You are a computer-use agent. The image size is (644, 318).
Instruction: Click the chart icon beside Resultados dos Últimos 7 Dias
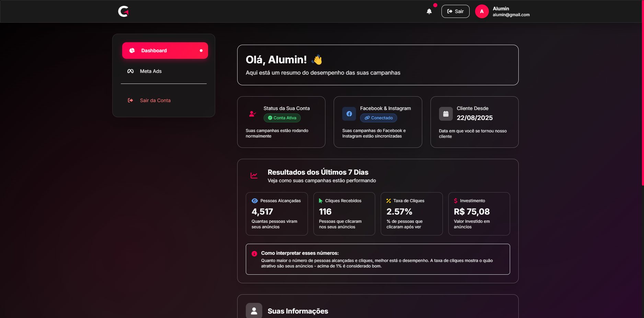pyautogui.click(x=254, y=175)
